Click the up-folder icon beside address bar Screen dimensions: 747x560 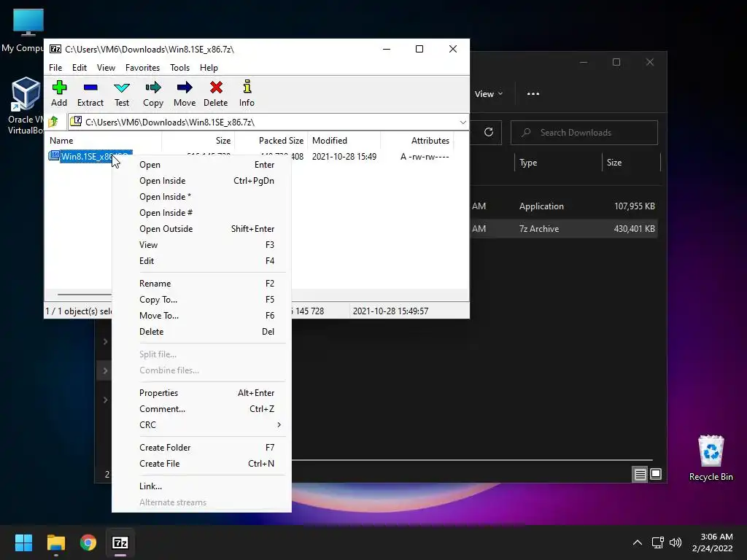coord(53,122)
